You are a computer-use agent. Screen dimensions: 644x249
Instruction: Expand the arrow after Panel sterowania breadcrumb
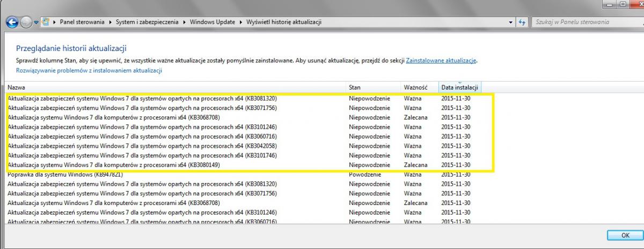pos(111,22)
